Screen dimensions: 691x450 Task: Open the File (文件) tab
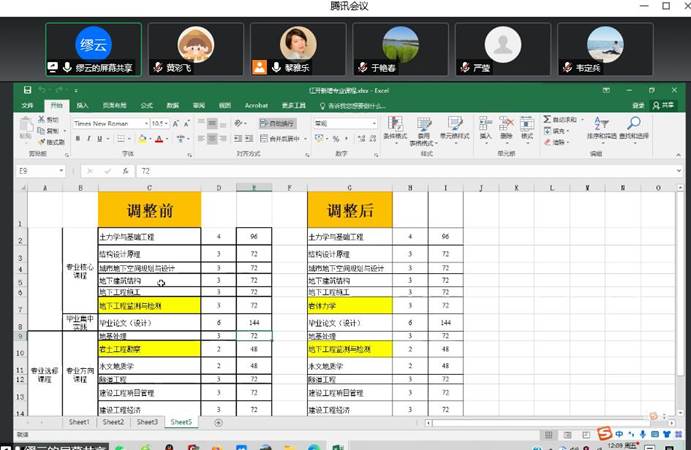click(27, 105)
